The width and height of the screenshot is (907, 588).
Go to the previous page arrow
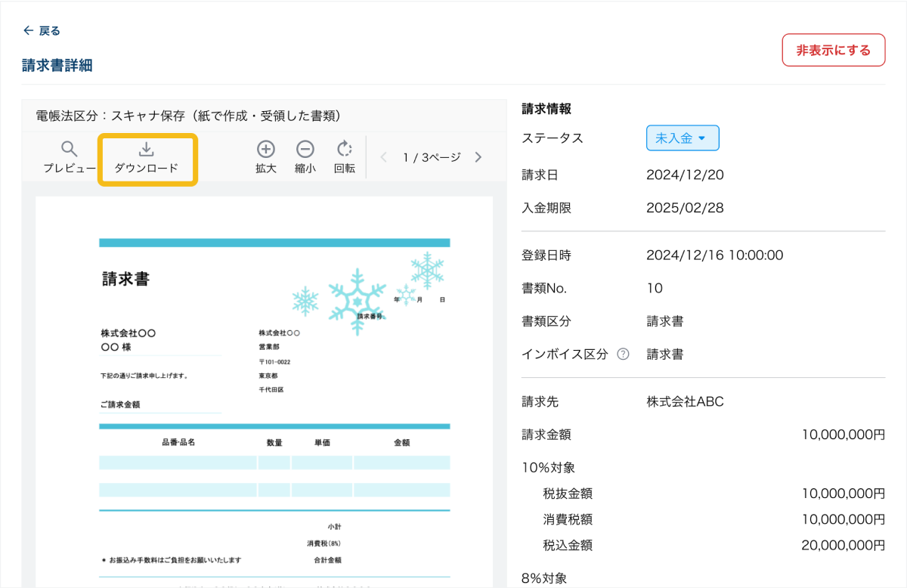(x=384, y=157)
